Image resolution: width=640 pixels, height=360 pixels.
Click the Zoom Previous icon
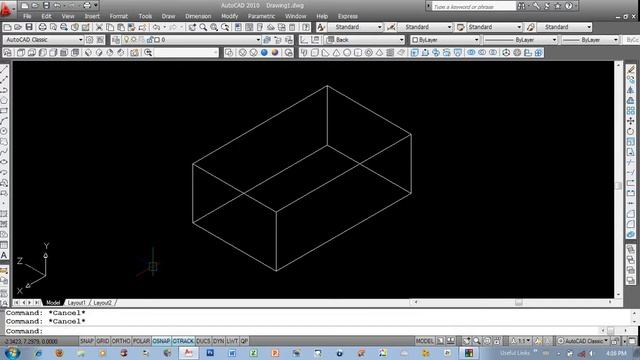tap(225, 27)
